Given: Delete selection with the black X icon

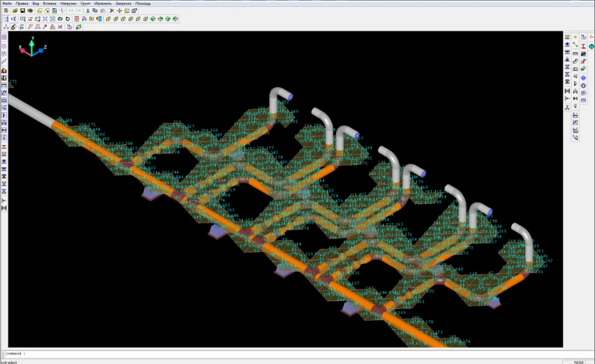Looking at the screenshot, I should 112,11.
